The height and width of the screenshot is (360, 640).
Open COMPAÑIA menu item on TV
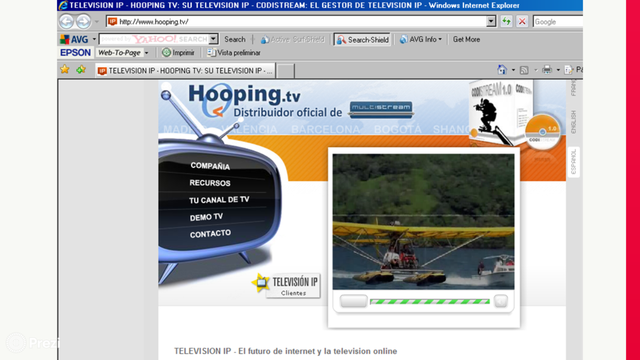[210, 166]
